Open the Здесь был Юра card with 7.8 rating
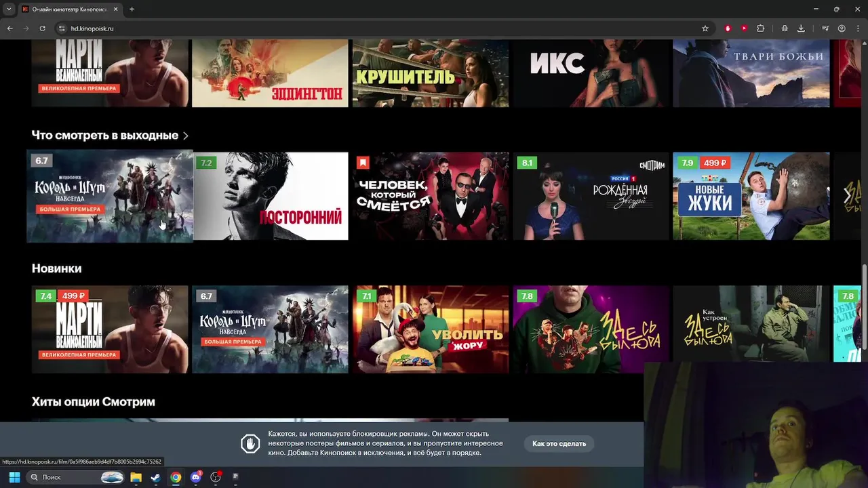This screenshot has height=488, width=868. pos(591,329)
